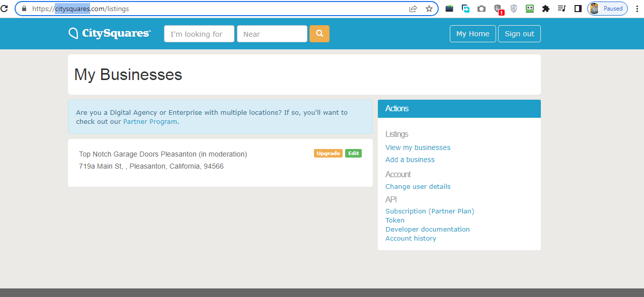This screenshot has width=644, height=297.
Task: Open the media control playlist icon
Action: 562,9
